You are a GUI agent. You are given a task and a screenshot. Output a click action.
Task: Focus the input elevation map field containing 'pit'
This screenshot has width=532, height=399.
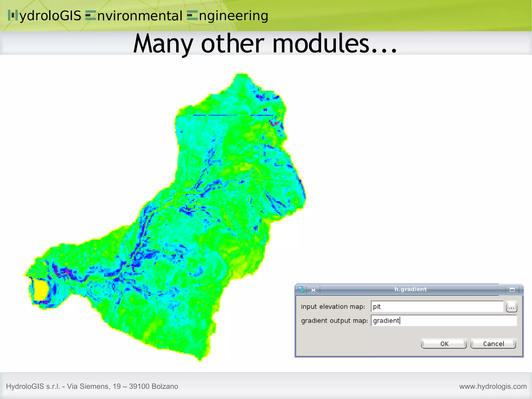click(437, 307)
